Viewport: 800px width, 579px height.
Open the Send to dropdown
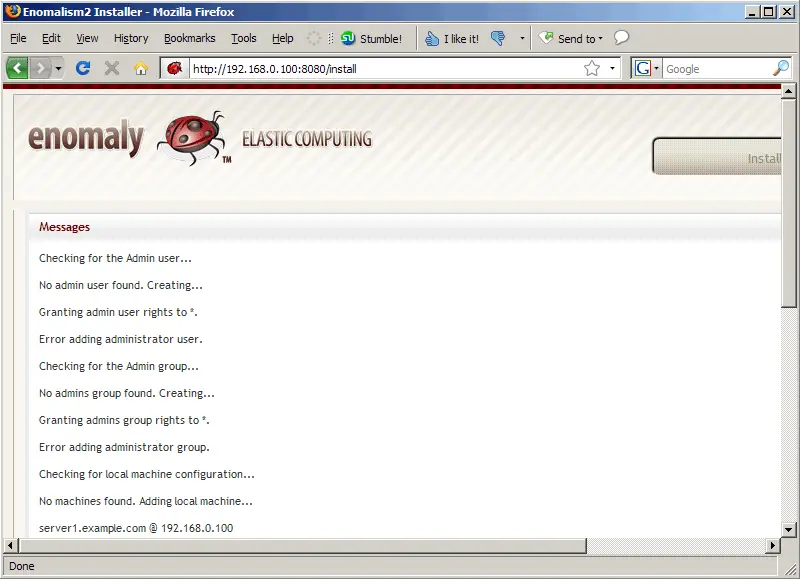(x=571, y=39)
